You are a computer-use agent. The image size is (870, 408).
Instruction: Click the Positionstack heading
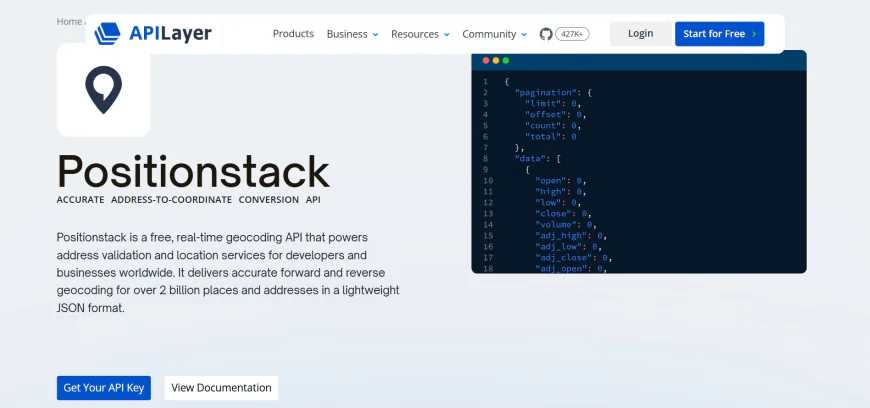point(193,171)
